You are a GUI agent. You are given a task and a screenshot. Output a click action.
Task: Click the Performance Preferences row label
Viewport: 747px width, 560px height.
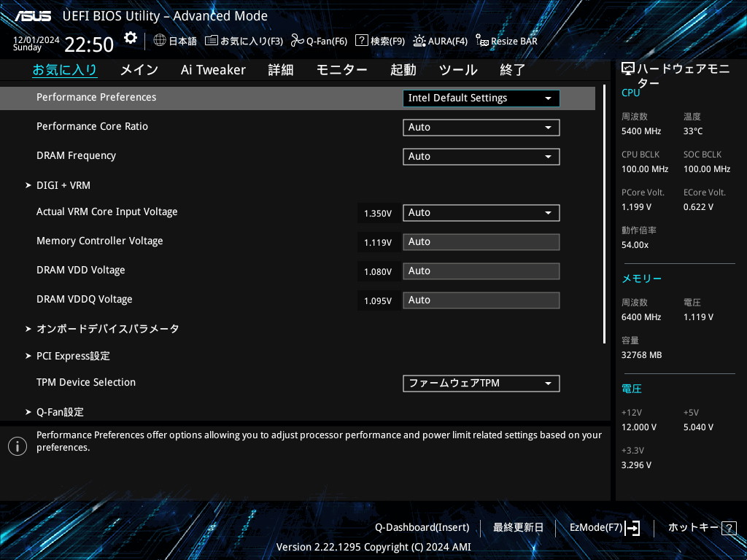(x=96, y=97)
